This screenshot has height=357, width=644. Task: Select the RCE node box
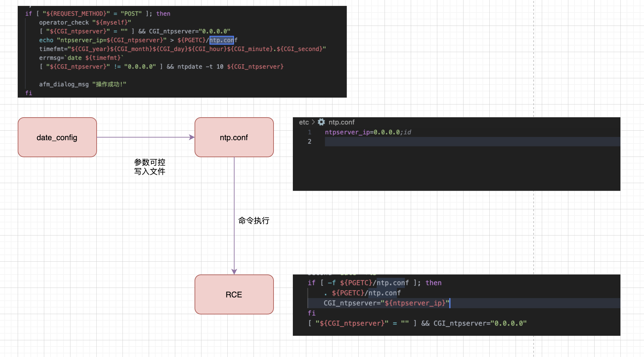pyautogui.click(x=234, y=294)
